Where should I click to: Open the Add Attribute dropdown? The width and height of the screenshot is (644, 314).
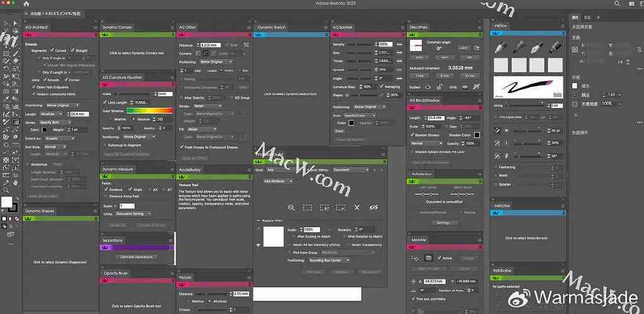click(278, 181)
